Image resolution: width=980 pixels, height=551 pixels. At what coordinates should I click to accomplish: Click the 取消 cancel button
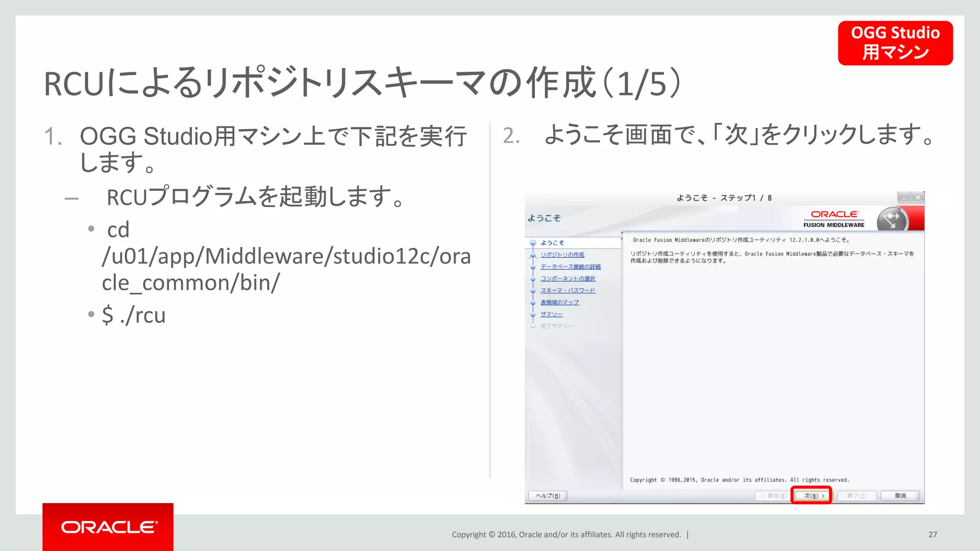[900, 496]
